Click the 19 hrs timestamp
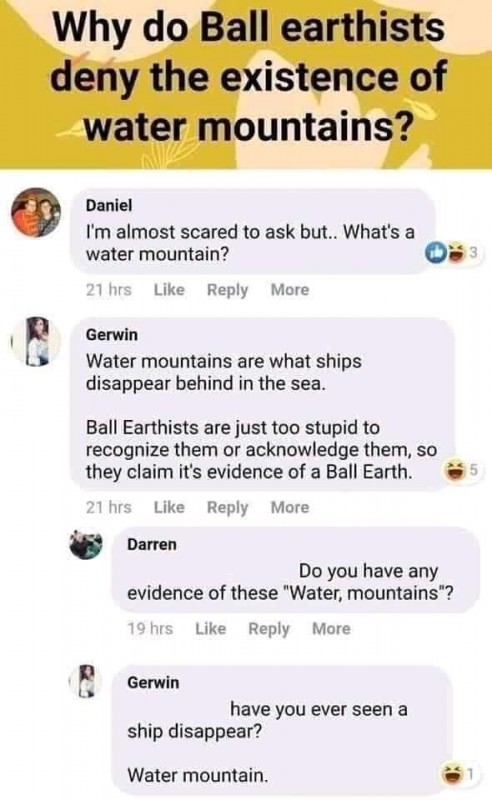Screen dimensions: 492x800 [x=150, y=629]
